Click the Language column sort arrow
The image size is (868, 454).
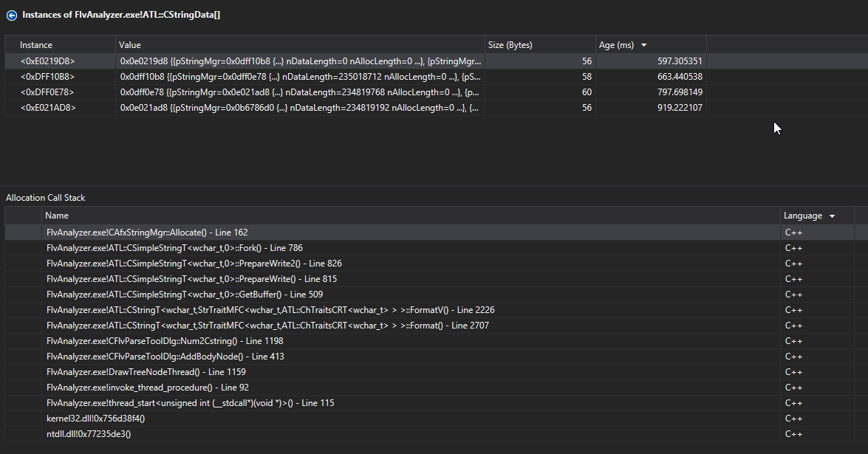tap(833, 216)
